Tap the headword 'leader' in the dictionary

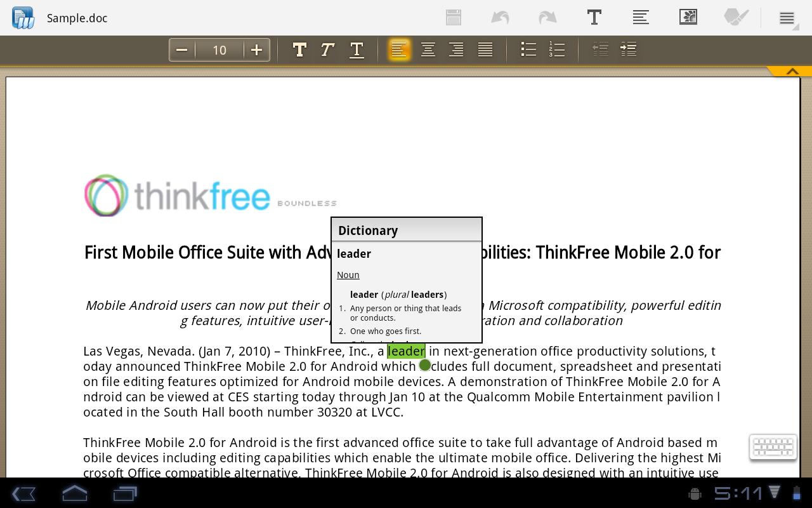coord(354,254)
